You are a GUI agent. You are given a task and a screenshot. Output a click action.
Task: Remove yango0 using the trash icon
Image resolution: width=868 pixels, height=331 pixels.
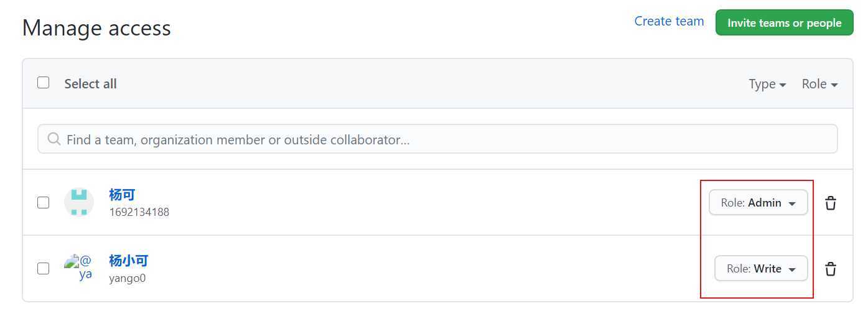point(831,269)
